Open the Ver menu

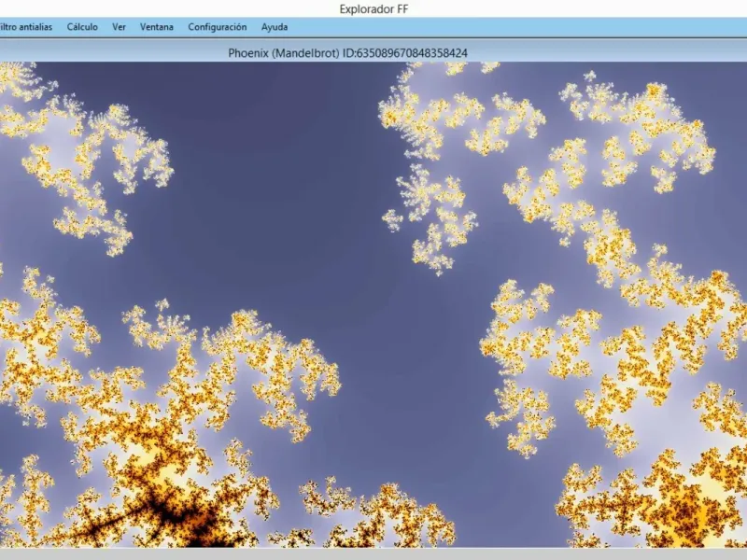point(120,27)
